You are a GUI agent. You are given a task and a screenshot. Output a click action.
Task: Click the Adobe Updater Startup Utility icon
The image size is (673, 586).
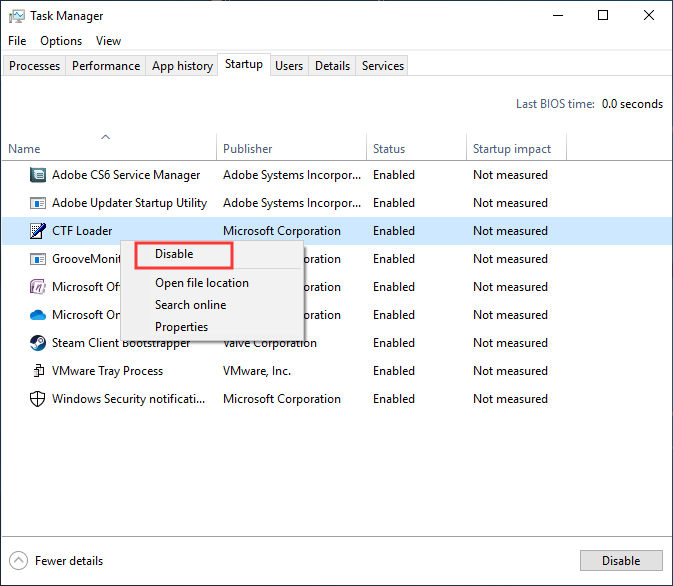tap(38, 203)
